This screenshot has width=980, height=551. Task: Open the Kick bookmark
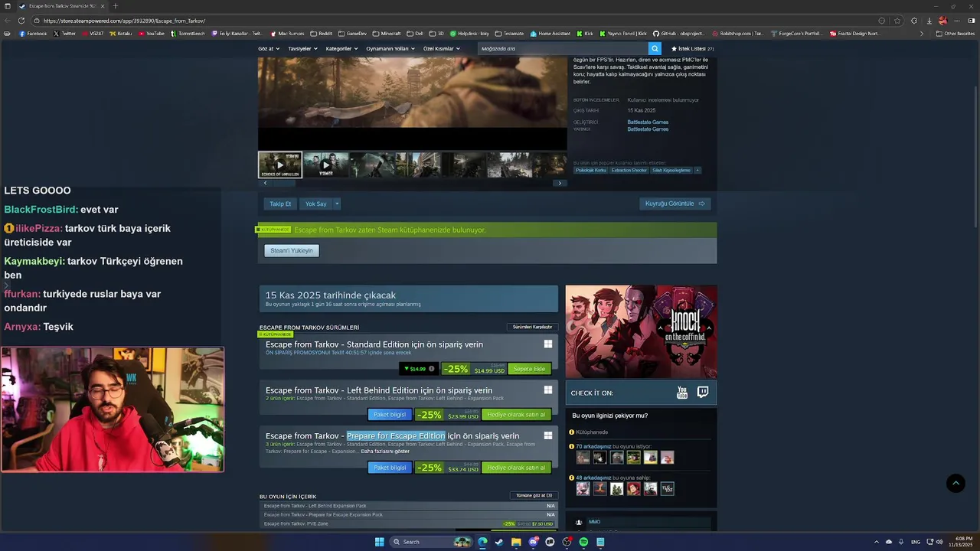tap(585, 34)
